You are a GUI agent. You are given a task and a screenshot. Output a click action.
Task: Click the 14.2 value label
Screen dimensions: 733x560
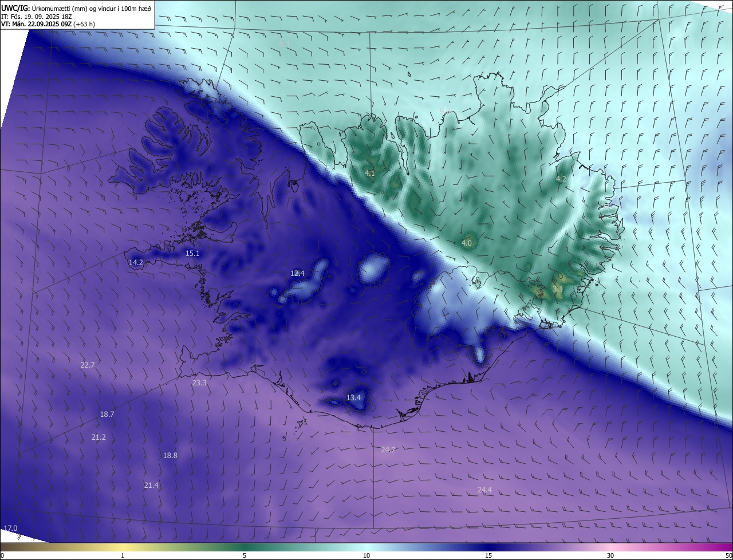point(136,262)
